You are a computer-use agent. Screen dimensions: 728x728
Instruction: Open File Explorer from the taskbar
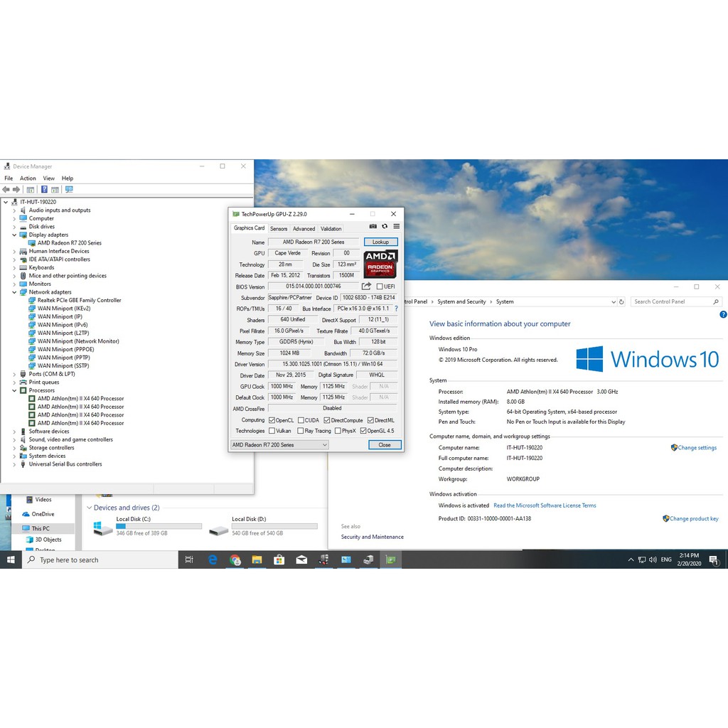[257, 560]
